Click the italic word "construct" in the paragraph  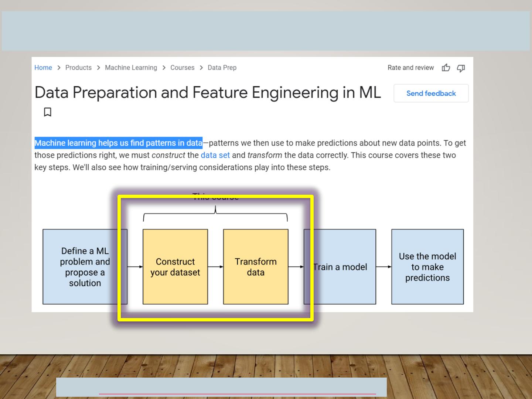click(168, 155)
